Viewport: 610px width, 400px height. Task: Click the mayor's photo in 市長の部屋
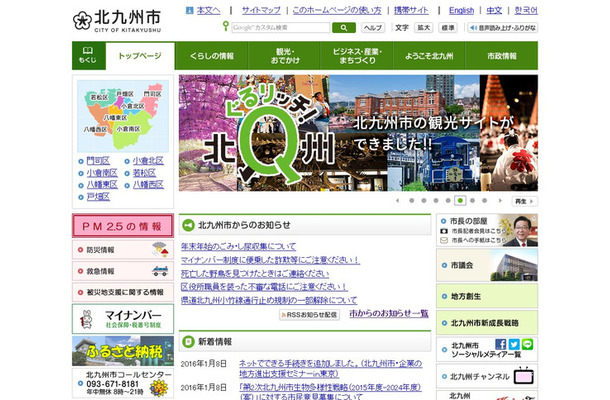coord(522,230)
